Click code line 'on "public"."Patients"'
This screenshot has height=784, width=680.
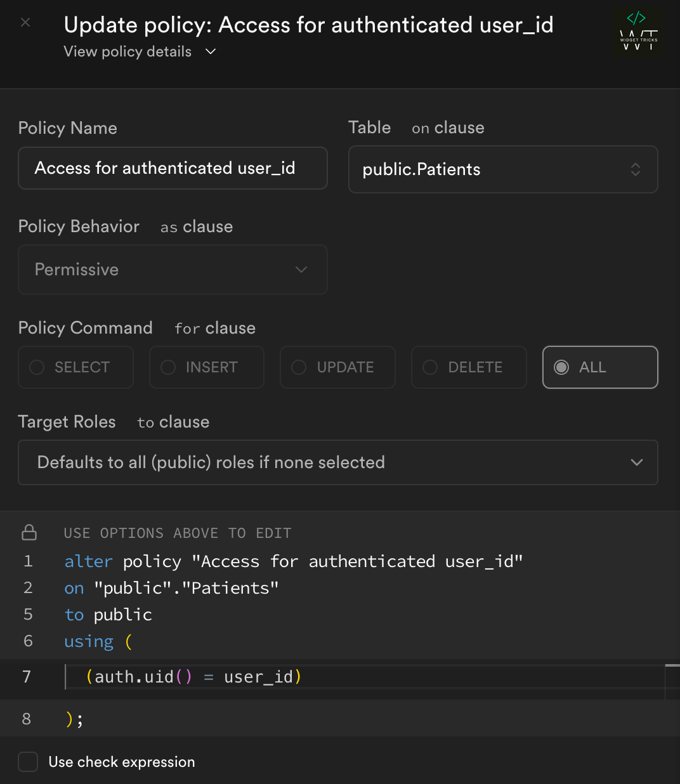(x=171, y=588)
